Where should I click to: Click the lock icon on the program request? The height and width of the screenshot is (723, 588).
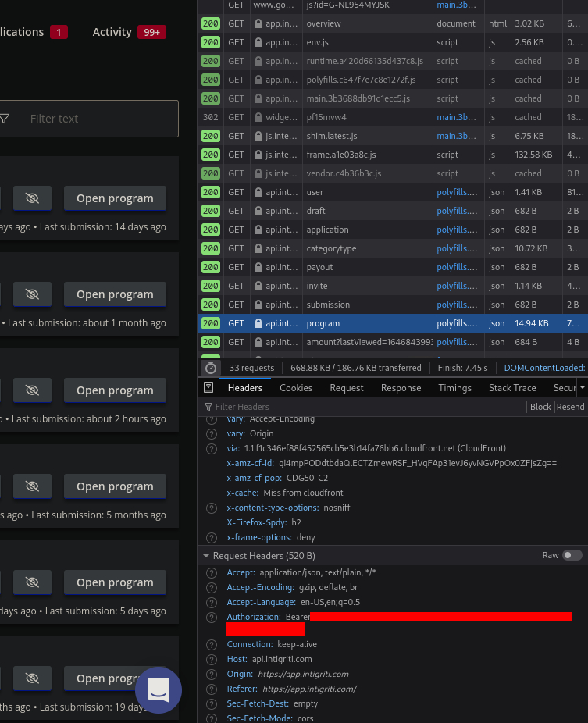click(x=258, y=323)
